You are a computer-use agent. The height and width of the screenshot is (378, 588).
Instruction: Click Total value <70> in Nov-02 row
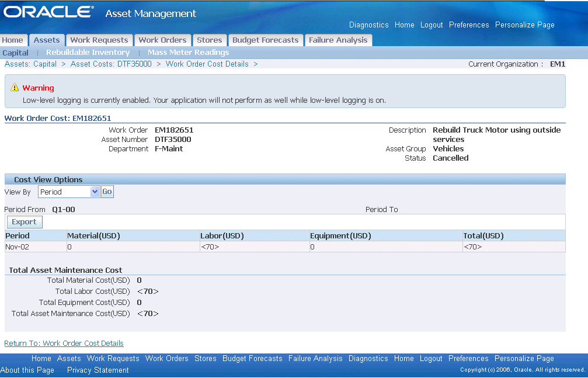[x=473, y=247]
